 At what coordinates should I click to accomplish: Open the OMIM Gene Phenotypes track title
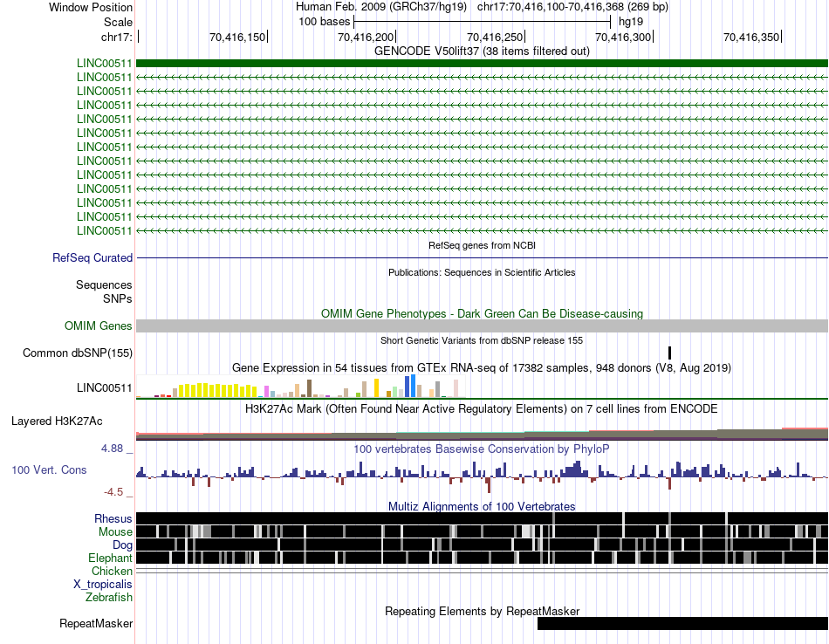(x=482, y=313)
